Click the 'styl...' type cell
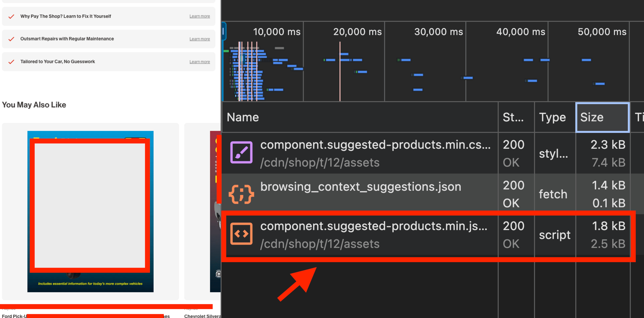 (553, 153)
